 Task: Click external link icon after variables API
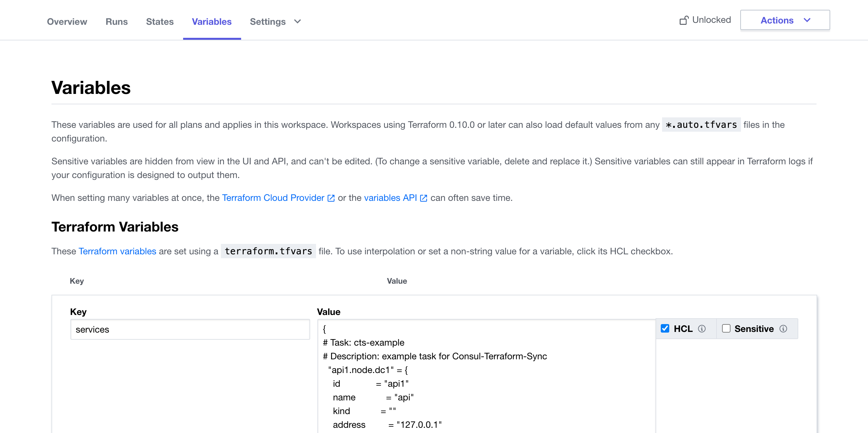point(424,198)
